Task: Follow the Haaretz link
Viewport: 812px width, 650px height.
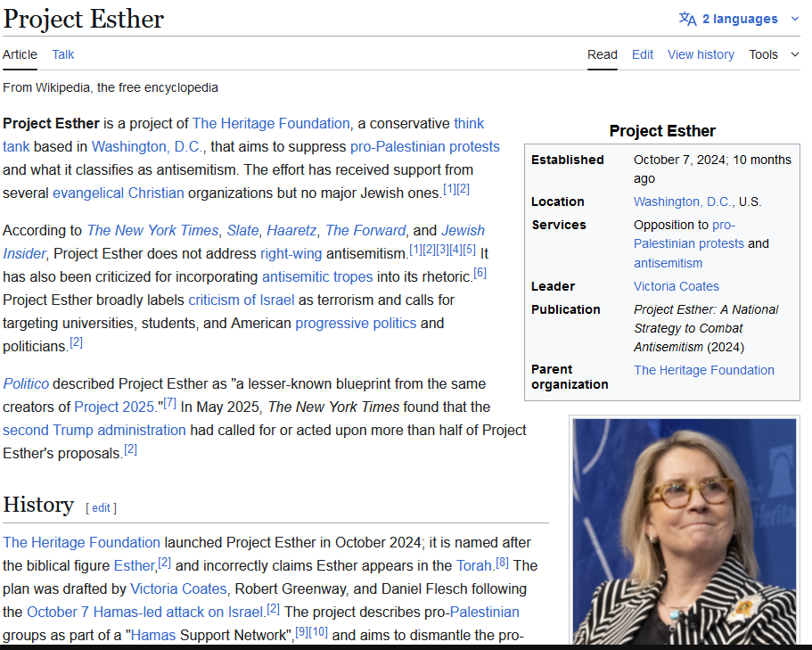Action: (291, 230)
